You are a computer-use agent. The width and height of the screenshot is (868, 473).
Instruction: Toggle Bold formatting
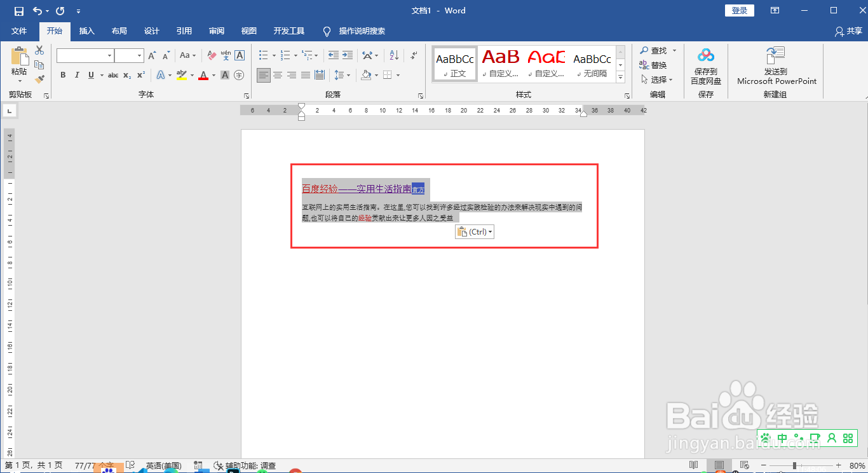point(63,75)
